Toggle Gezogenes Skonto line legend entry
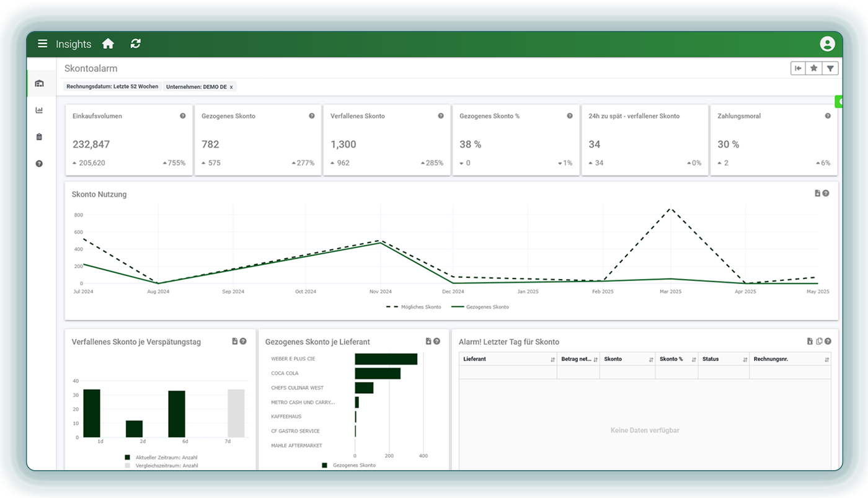This screenshot has height=498, width=868. click(480, 307)
